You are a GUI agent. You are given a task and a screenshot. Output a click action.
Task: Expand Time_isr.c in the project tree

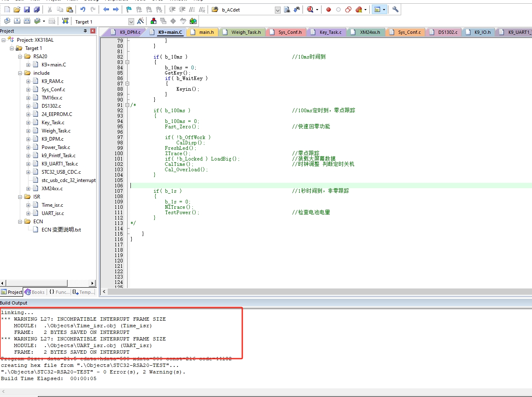click(28, 205)
